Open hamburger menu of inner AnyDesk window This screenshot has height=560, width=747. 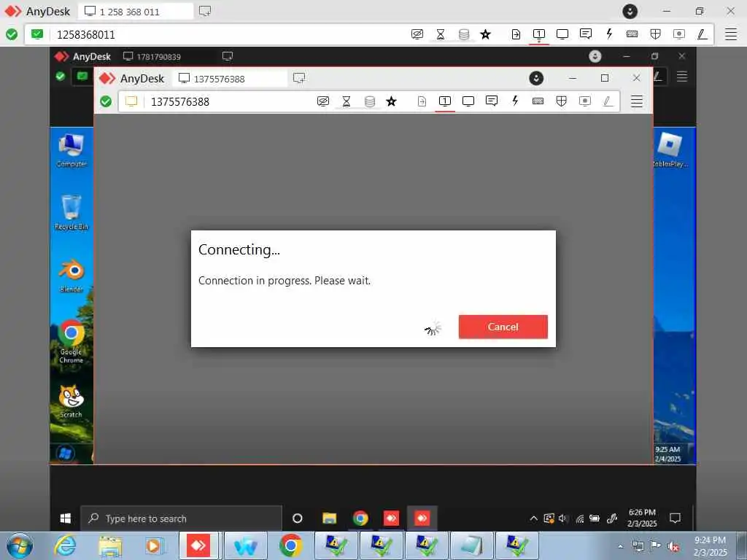point(637,101)
